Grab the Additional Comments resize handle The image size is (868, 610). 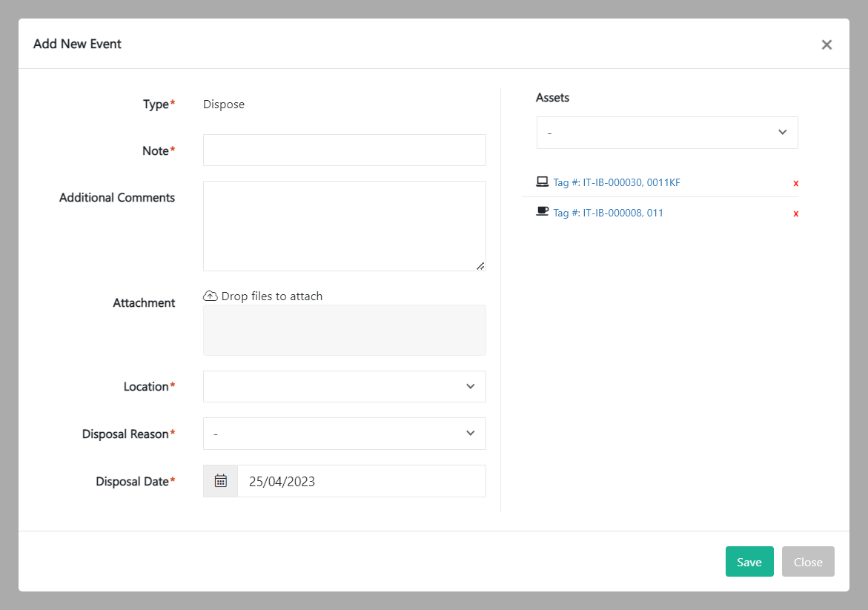pos(480,265)
